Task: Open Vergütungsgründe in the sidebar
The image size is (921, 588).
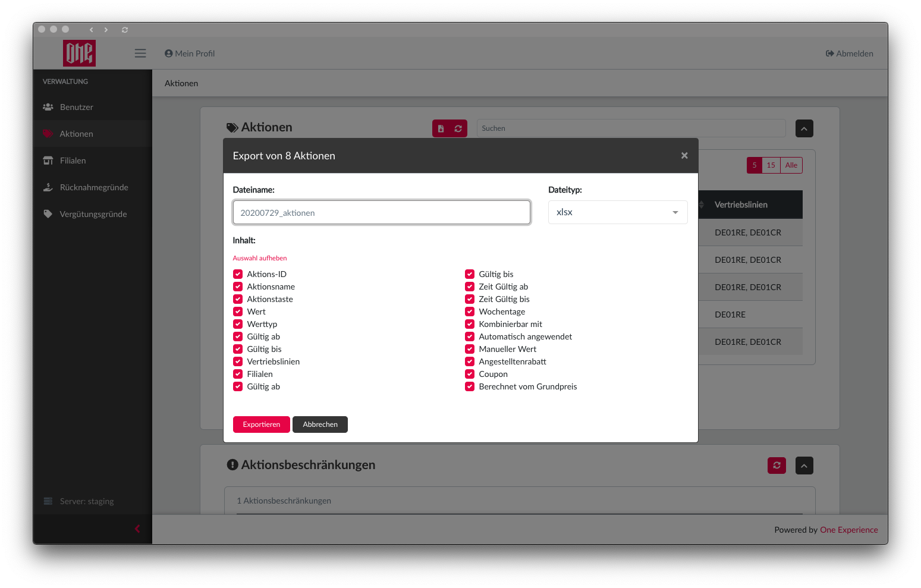Action: 93,214
